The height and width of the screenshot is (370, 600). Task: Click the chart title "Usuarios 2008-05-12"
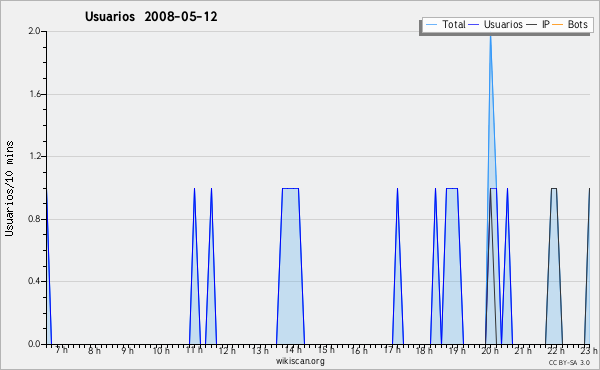(x=151, y=17)
